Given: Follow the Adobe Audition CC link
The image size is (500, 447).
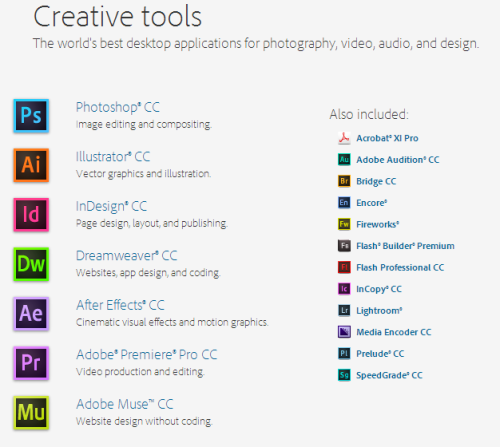Looking at the screenshot, I should click(x=398, y=160).
